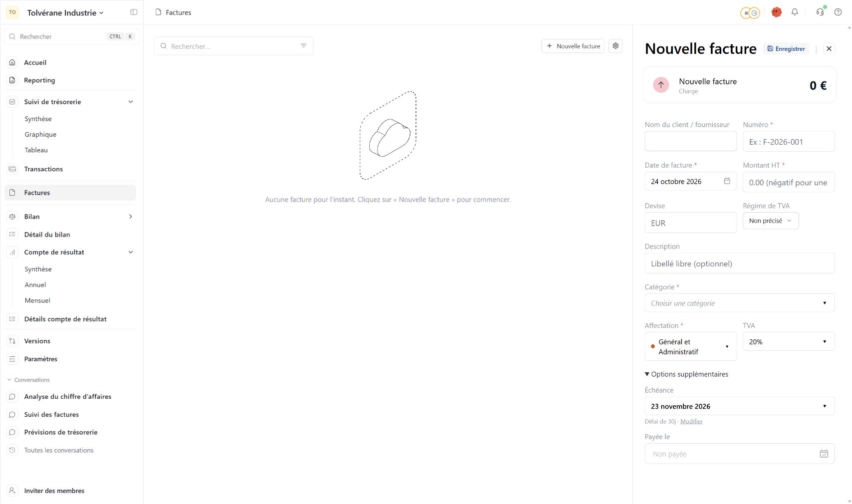Image resolution: width=852 pixels, height=504 pixels.
Task: Collapse Options supplémentaires disclosure
Action: click(686, 374)
